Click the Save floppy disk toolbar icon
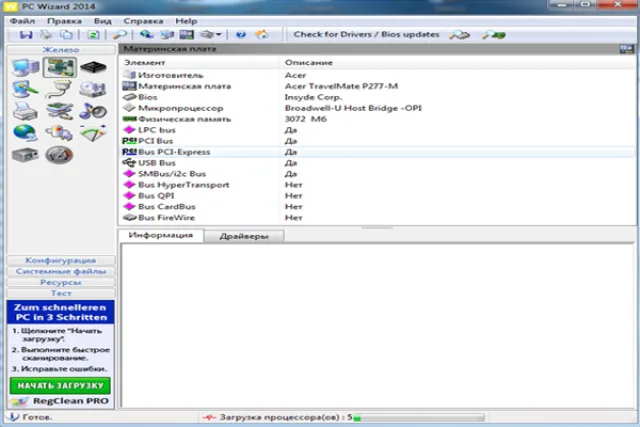640x427 pixels. click(26, 35)
